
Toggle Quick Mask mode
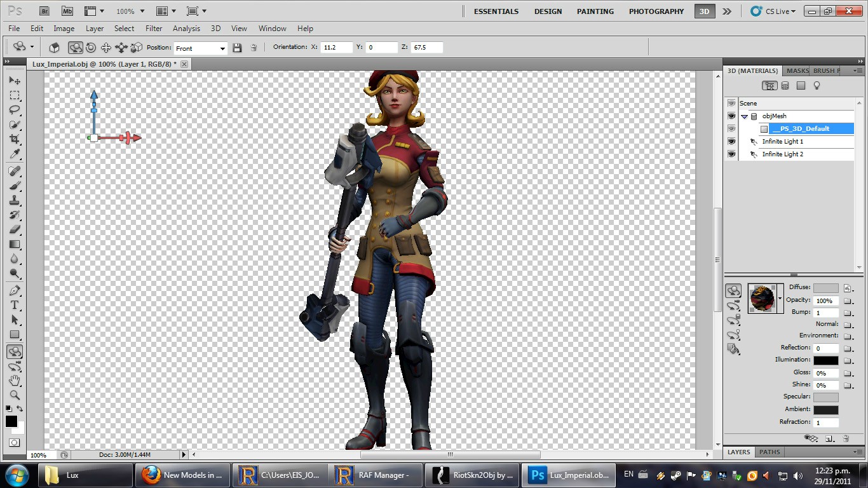point(14,442)
